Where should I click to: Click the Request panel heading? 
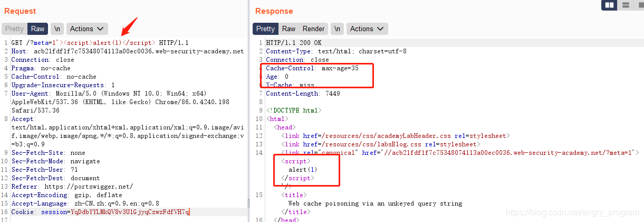coord(20,11)
